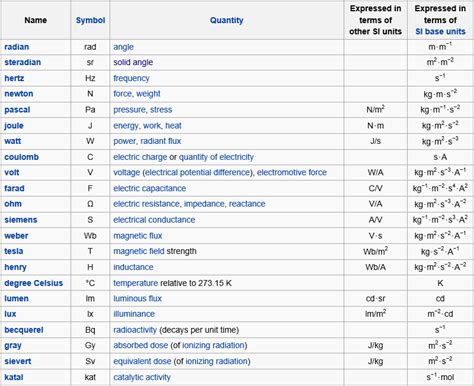Click the force link in newton row
Screen dimensions: 474x386
[123, 94]
